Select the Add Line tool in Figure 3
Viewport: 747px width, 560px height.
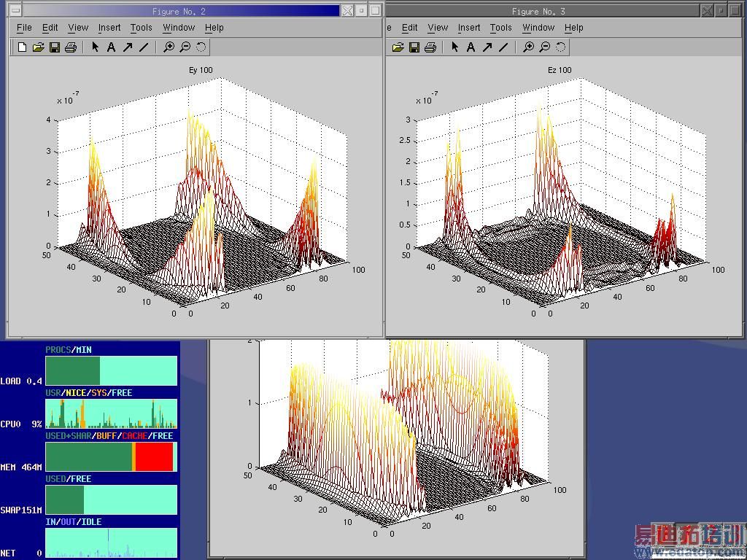click(503, 47)
